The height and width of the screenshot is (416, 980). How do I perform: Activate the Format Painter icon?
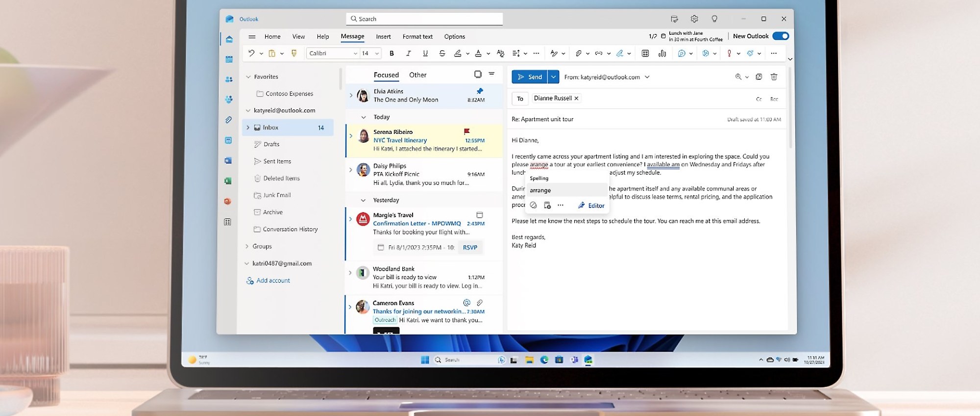click(x=294, y=53)
